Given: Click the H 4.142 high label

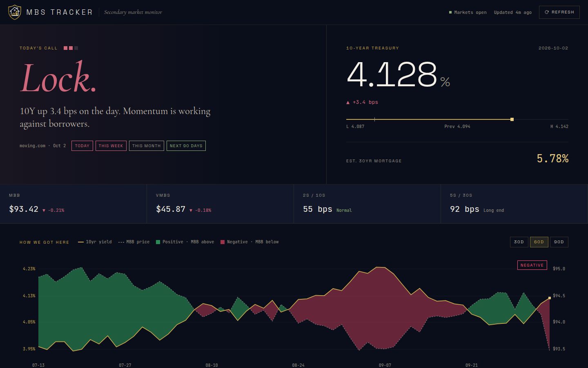Looking at the screenshot, I should [x=559, y=127].
